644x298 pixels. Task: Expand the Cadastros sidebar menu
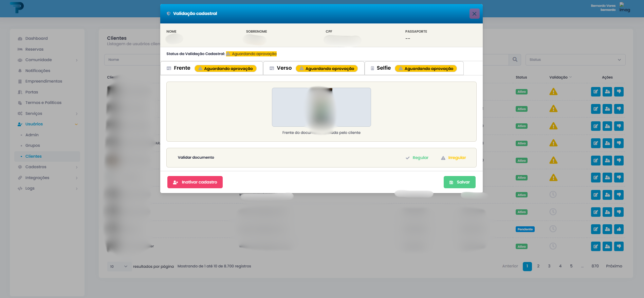point(47,167)
